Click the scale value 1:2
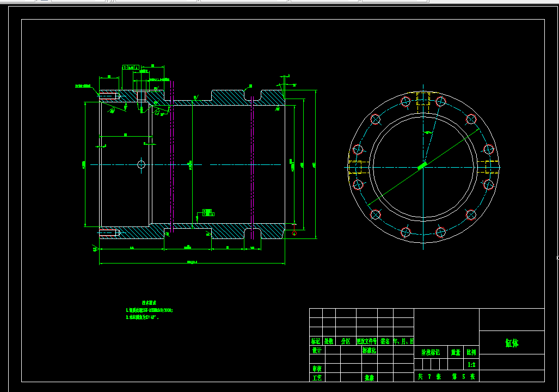 click(x=471, y=365)
